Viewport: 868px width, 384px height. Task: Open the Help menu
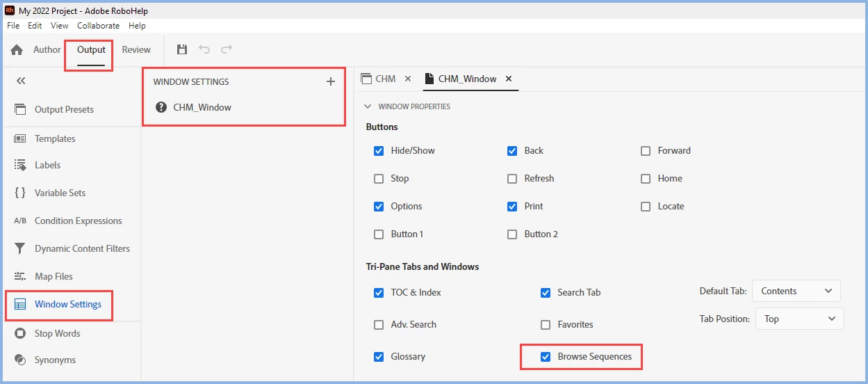point(137,25)
